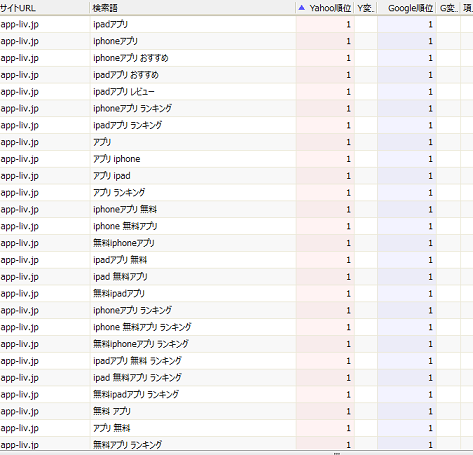Select the iphoneアプリ おすすめ row

coord(236,58)
